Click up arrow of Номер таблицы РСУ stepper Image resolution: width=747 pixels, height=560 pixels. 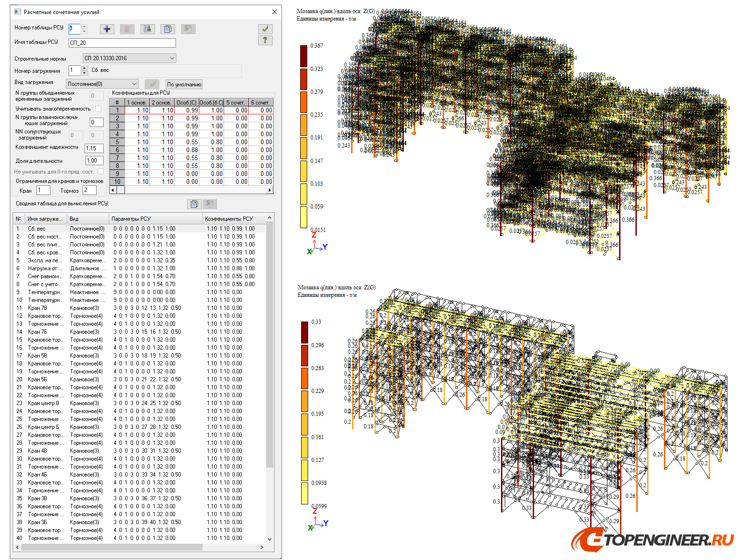click(84, 26)
